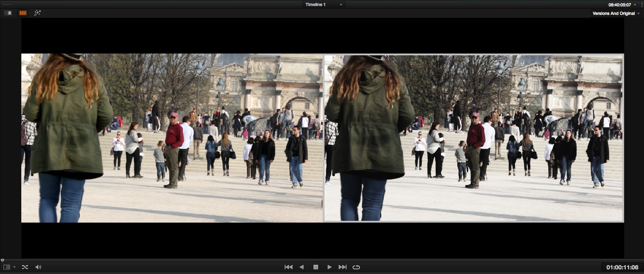Toggle the magic wand highlight tool
The image size is (644, 274).
(x=37, y=13)
